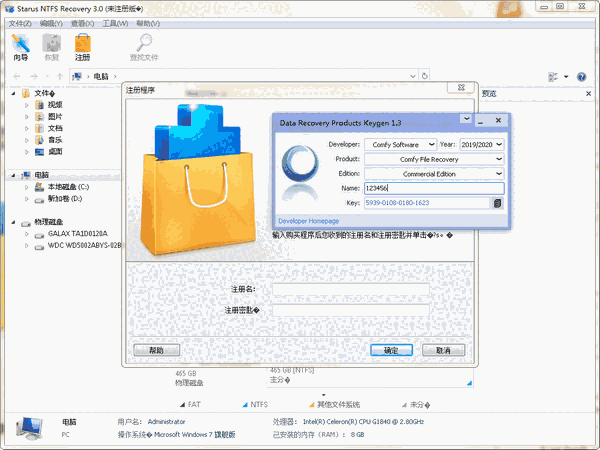Click the 恢复 recover toolbar icon
This screenshot has height=450, width=600.
pos(52,47)
